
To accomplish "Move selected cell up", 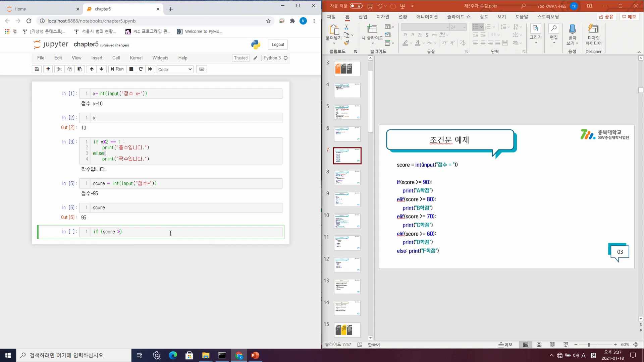I will [91, 69].
